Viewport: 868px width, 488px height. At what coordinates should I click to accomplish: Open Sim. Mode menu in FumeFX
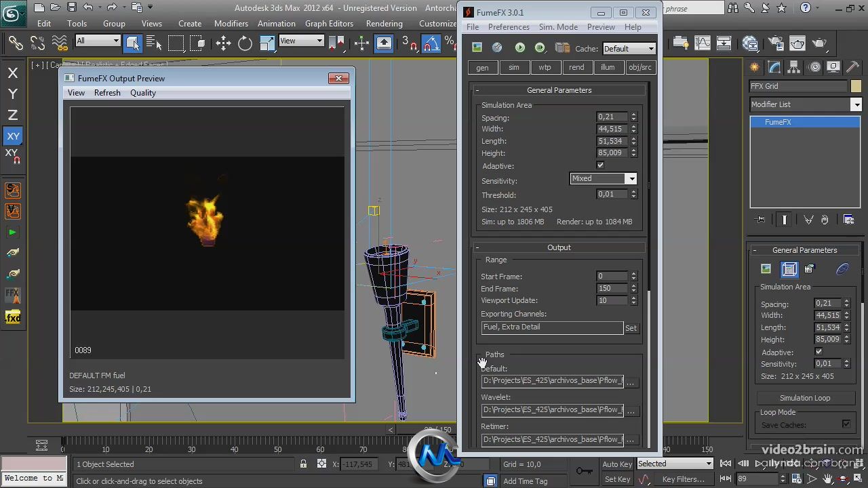click(x=558, y=27)
